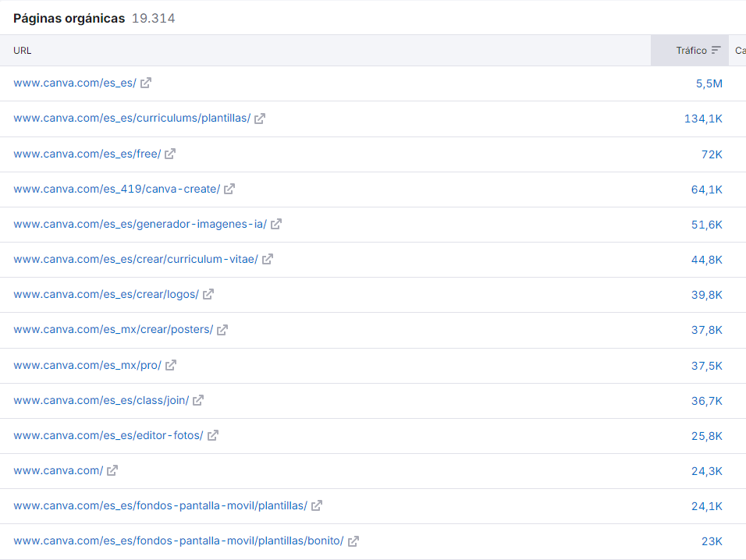Click the sort icon beside Tráfico header
Screen dimensions: 746x560
pos(716,51)
